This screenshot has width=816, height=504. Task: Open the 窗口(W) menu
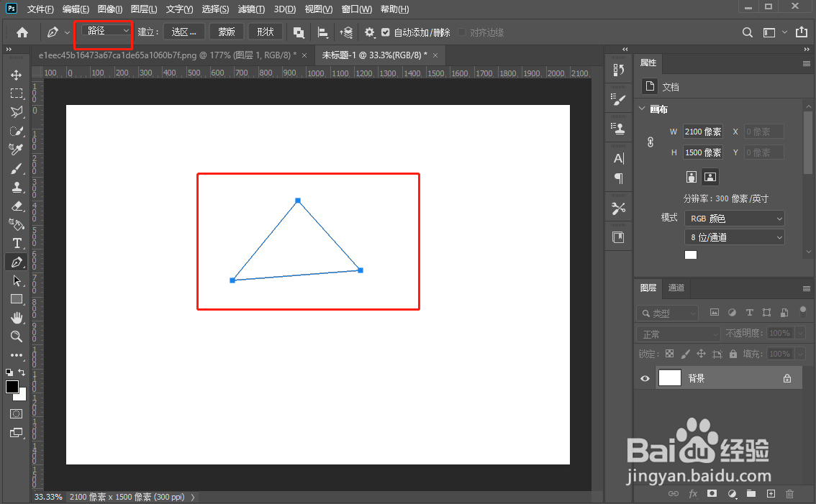tap(356, 9)
